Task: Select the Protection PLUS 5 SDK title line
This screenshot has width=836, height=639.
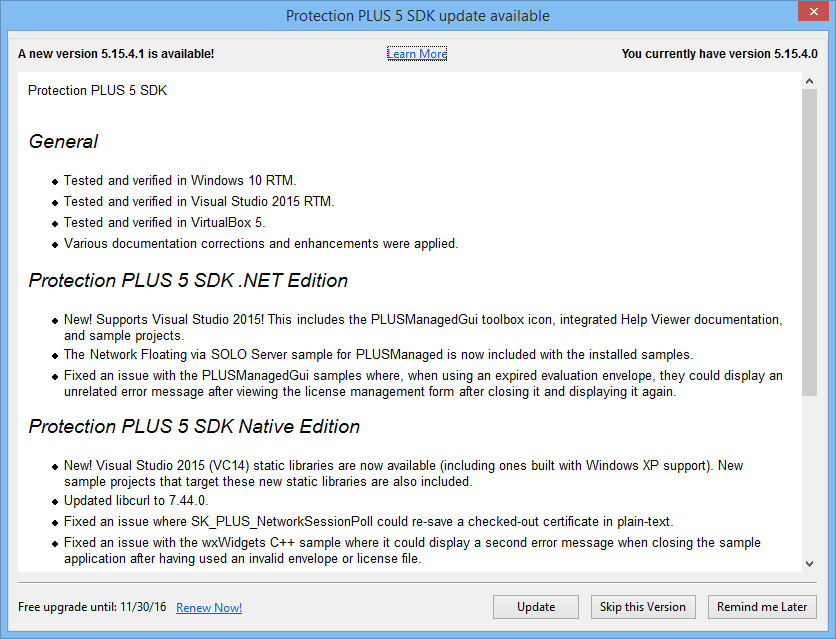Action: [x=99, y=90]
